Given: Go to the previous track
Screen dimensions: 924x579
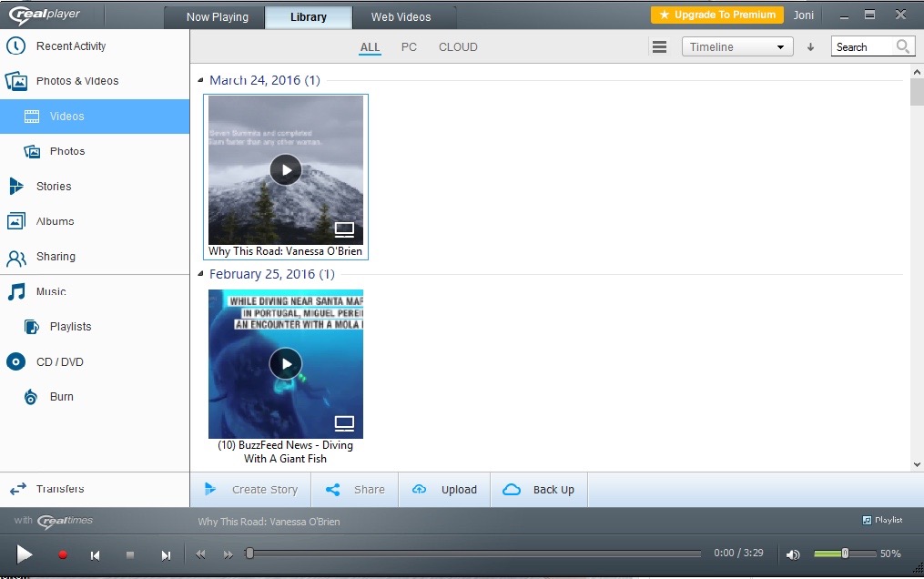Looking at the screenshot, I should tap(95, 554).
